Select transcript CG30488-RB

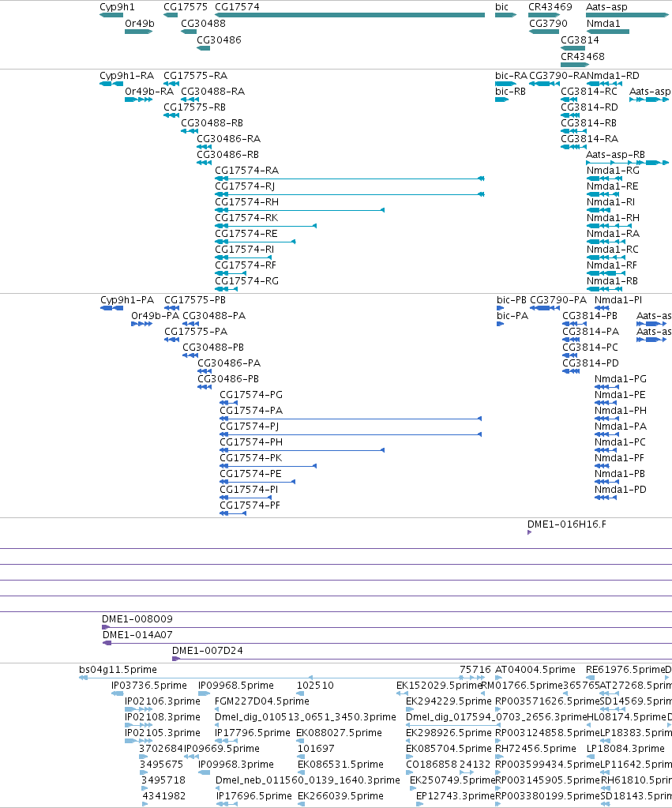coord(190,131)
